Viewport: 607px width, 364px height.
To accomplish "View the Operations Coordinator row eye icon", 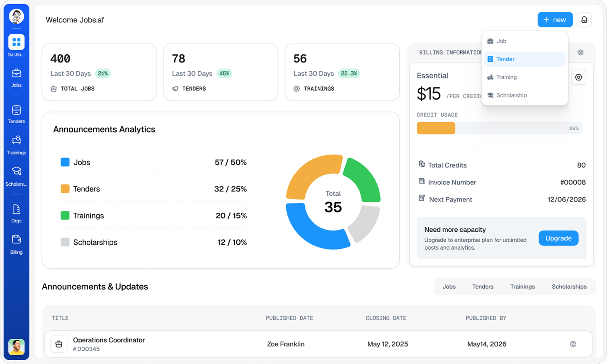I will pyautogui.click(x=573, y=344).
